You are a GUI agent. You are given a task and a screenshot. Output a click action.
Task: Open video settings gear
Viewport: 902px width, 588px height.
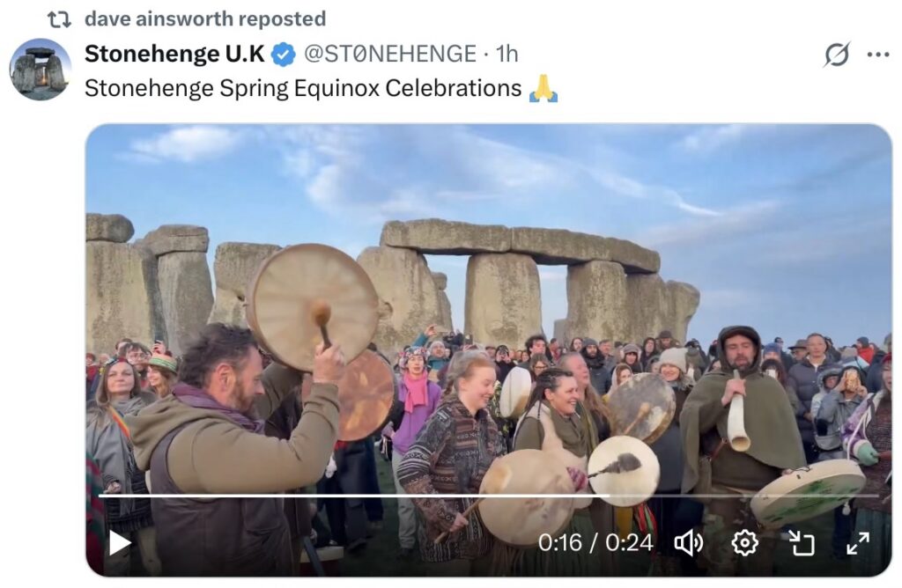coord(745,543)
